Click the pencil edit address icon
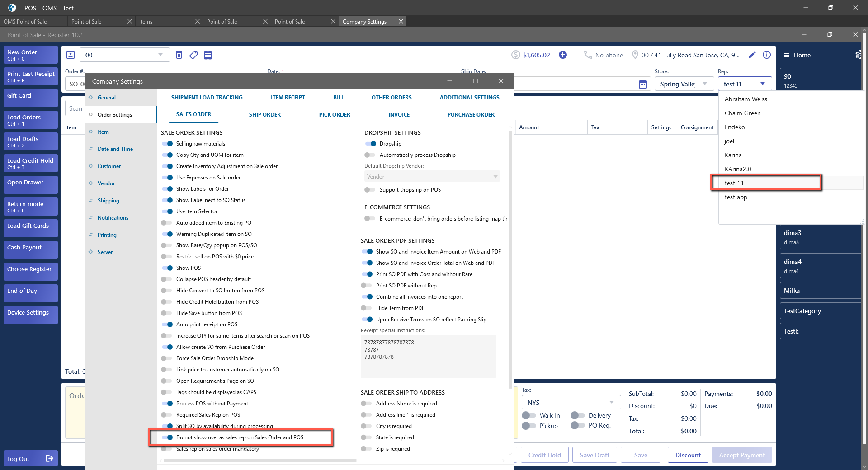Image resolution: width=868 pixels, height=470 pixels. point(752,55)
